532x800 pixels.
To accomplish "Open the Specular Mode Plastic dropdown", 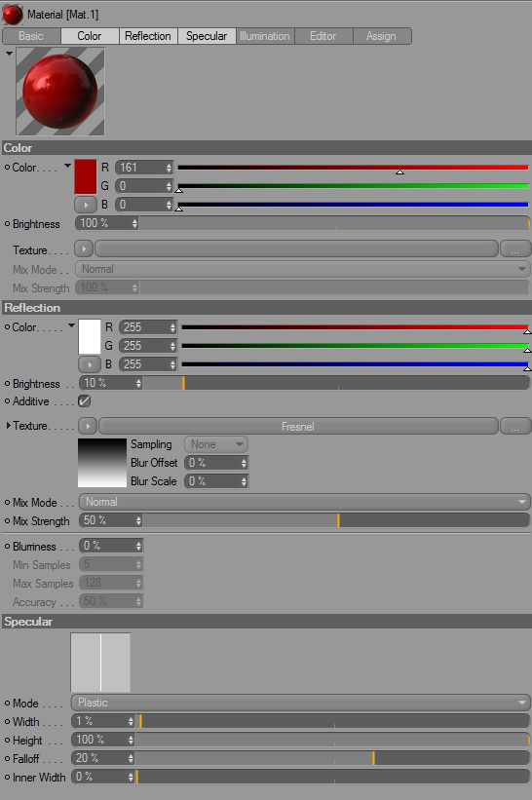I will tap(301, 703).
